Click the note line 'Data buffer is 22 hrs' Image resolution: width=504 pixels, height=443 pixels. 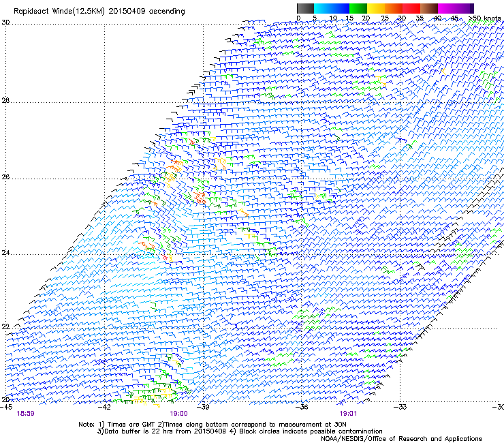coord(240,431)
